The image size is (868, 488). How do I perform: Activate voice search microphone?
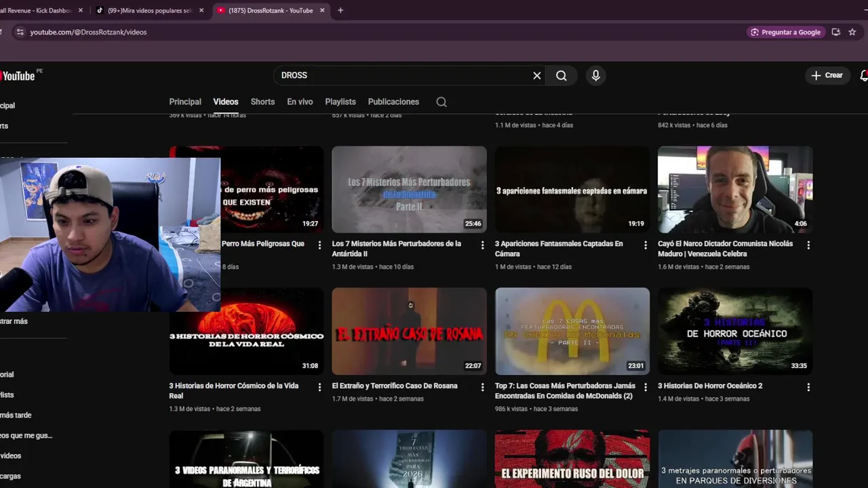(595, 75)
